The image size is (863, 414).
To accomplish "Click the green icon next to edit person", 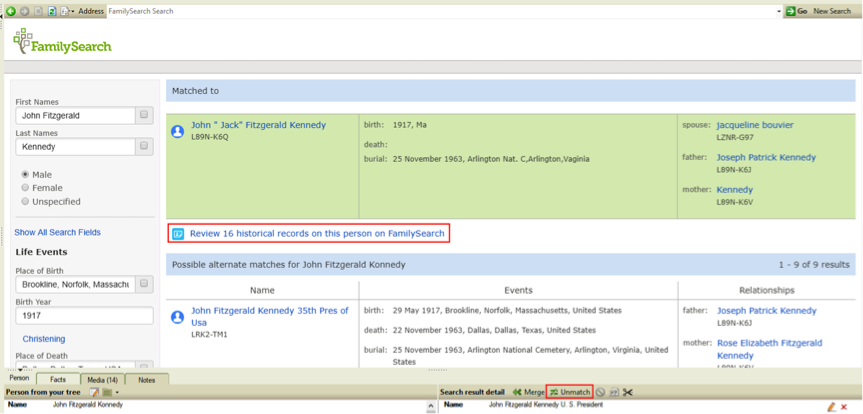I will point(107,392).
